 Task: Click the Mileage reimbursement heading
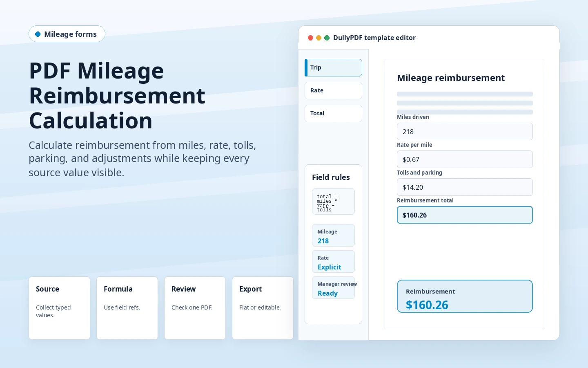tap(451, 78)
